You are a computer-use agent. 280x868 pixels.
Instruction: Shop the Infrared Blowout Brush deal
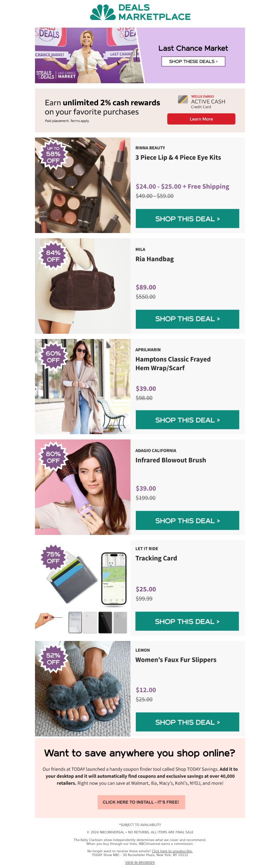[188, 521]
